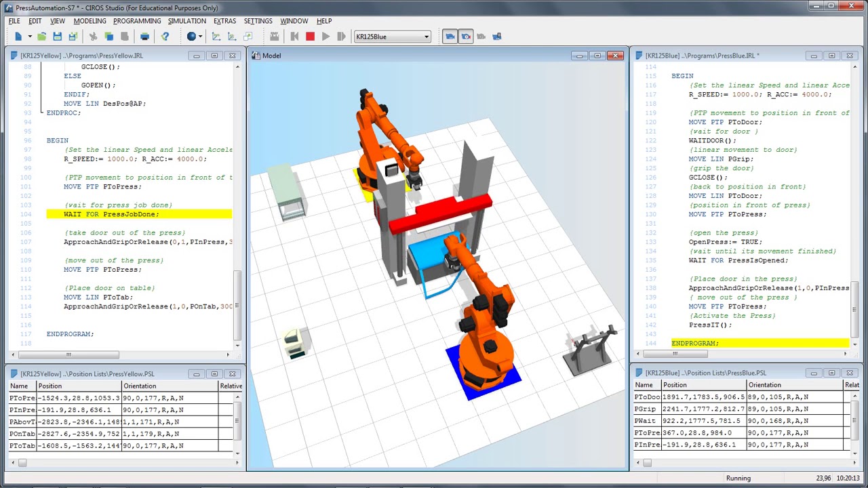Click the Orientation column header in PressYellow.PSL
The height and width of the screenshot is (488, 868).
[170, 386]
